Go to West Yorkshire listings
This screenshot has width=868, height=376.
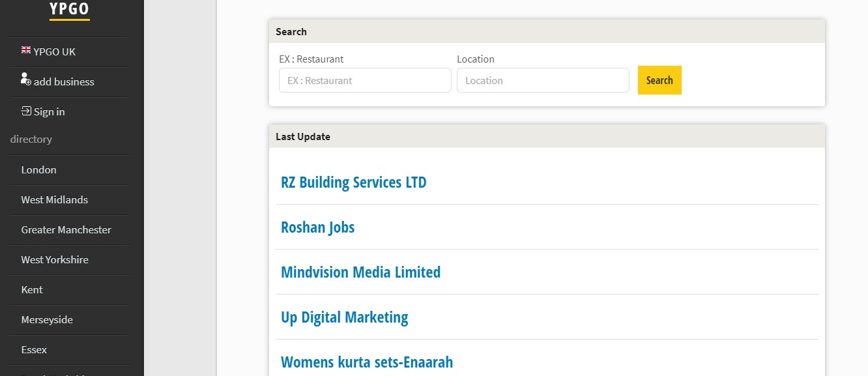pyautogui.click(x=55, y=259)
